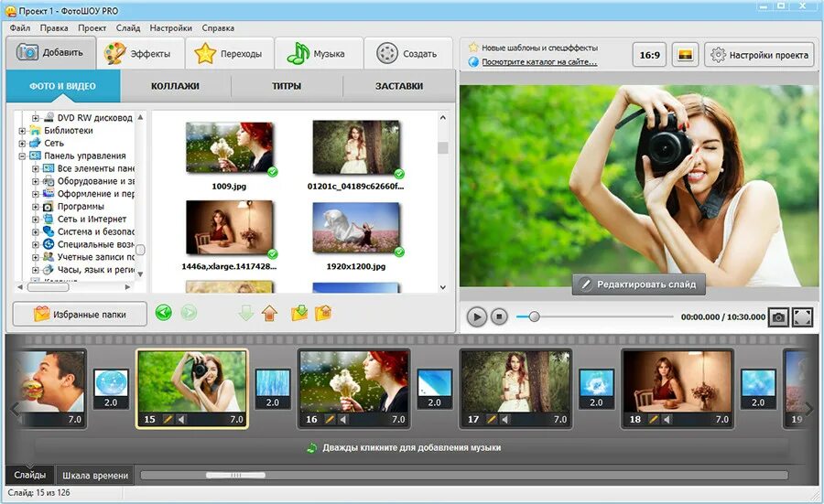Expand the Сеть и Интернет tree node
This screenshot has width=824, height=504.
(x=35, y=220)
